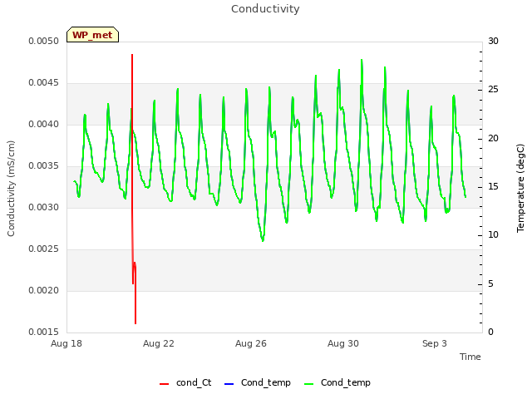
Task: Toggle the green Cond_temp legend entry
Action: click(x=337, y=382)
